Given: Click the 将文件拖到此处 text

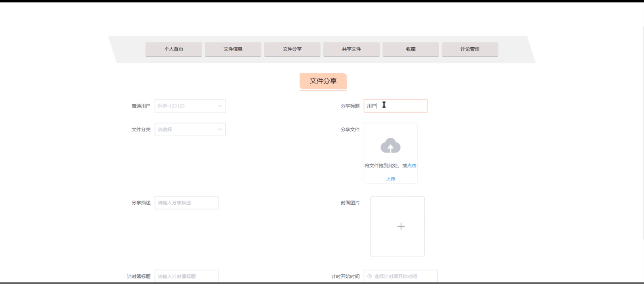Looking at the screenshot, I should [x=381, y=165].
